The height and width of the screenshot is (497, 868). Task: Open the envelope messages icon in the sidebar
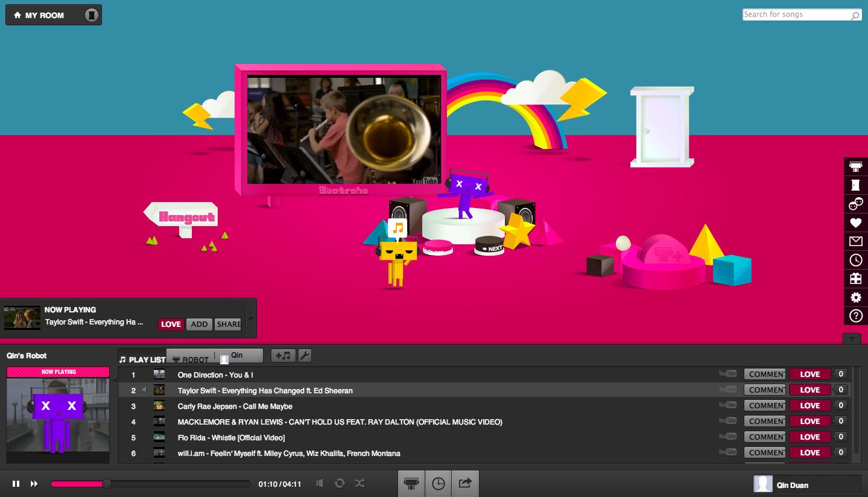(855, 241)
